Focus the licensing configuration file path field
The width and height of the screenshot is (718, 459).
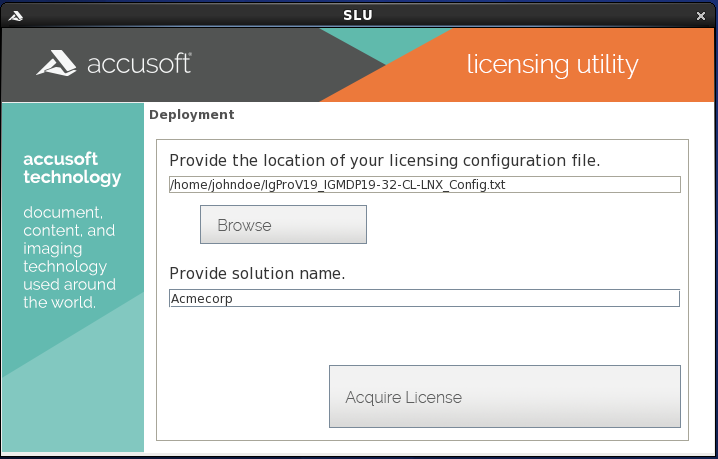click(424, 184)
